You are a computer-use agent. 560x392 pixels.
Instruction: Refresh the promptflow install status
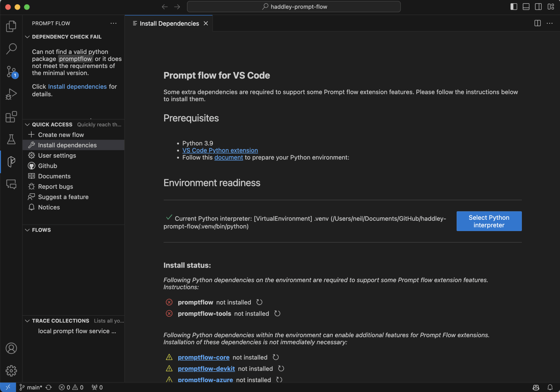[259, 302]
